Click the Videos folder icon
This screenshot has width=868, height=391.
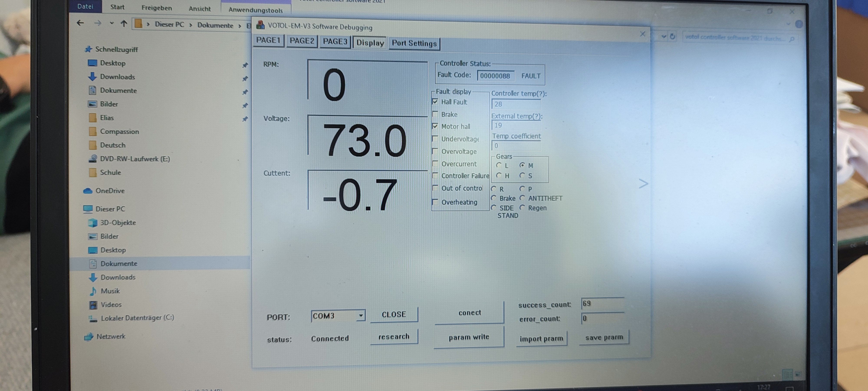pyautogui.click(x=93, y=305)
